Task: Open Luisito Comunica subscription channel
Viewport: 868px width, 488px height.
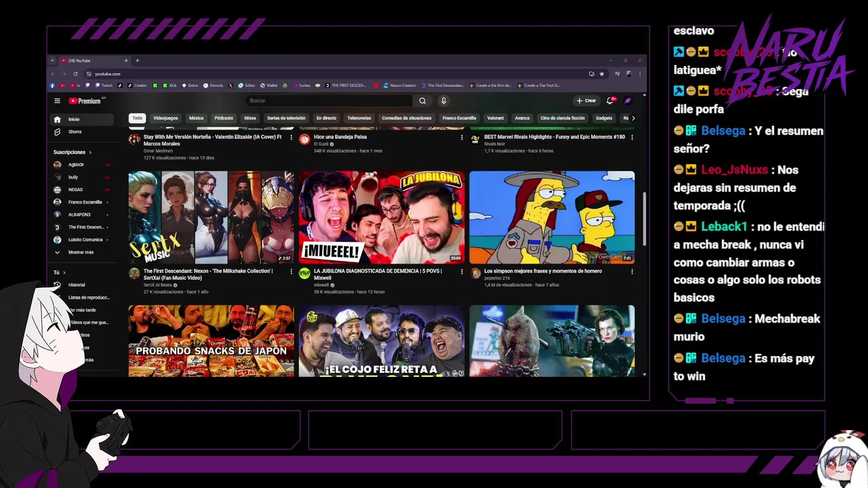Action: 83,240
